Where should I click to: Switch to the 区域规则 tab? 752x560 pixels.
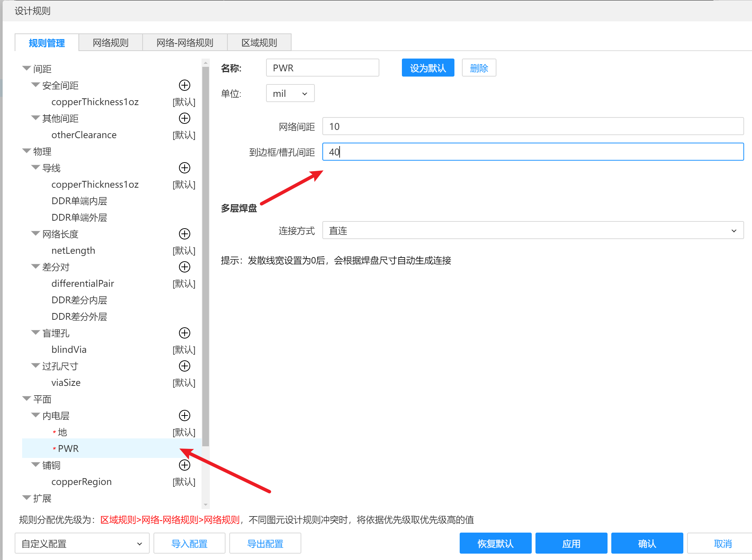point(259,43)
